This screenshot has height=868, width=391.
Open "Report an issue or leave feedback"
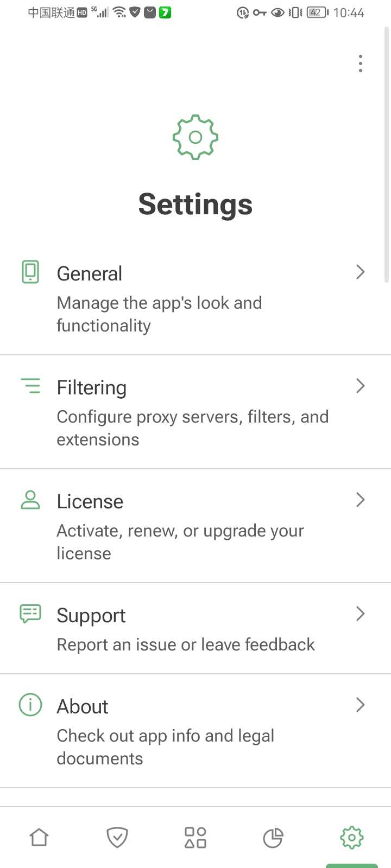pos(186,644)
